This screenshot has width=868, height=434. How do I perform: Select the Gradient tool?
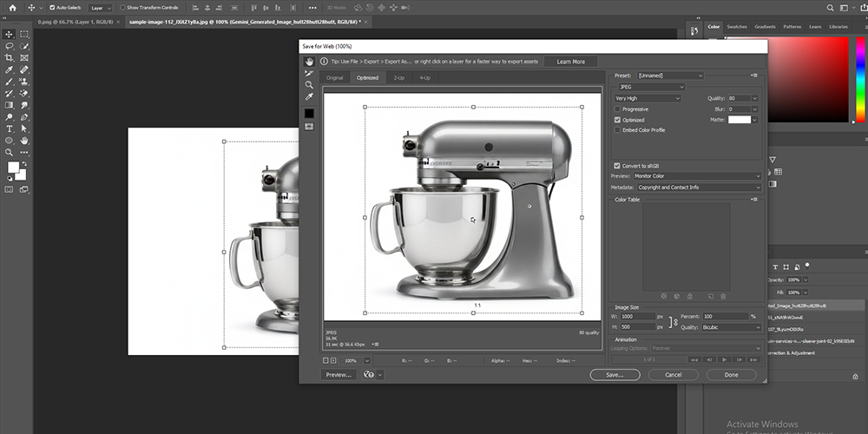[9, 105]
